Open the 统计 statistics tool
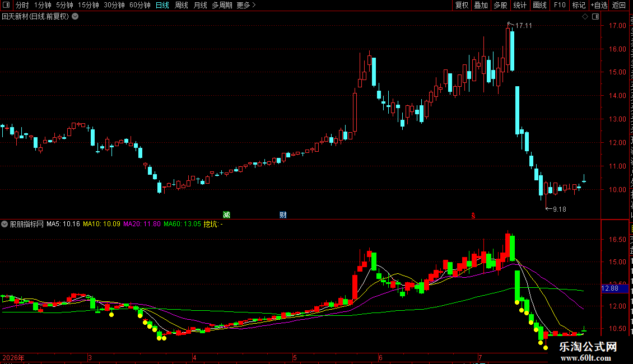 [520, 5]
